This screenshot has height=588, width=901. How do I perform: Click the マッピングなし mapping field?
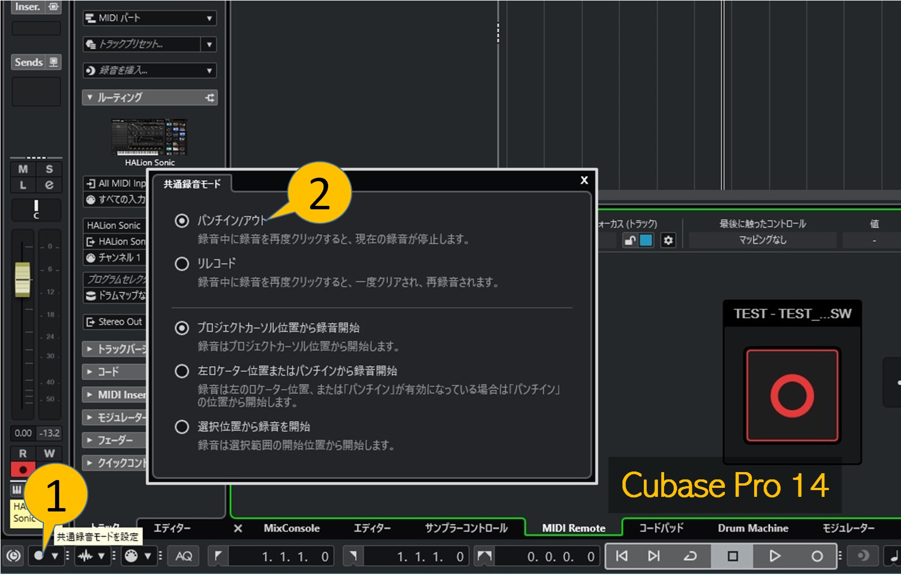[x=763, y=240]
